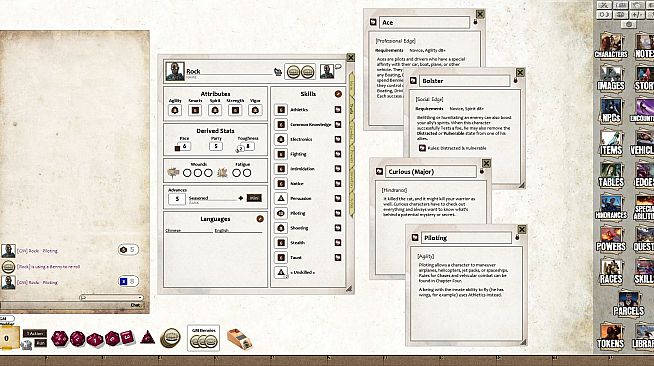Click the Rock name field

click(x=229, y=71)
